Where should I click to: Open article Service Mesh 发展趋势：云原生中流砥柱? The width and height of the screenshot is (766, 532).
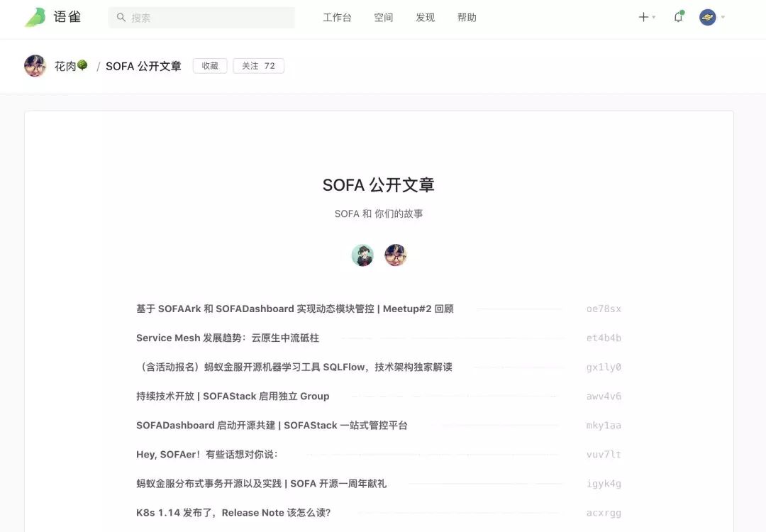click(x=227, y=338)
